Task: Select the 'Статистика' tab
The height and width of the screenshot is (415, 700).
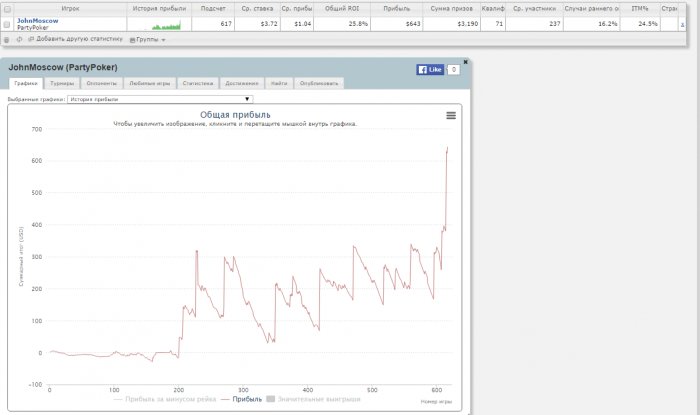Action: (200, 83)
